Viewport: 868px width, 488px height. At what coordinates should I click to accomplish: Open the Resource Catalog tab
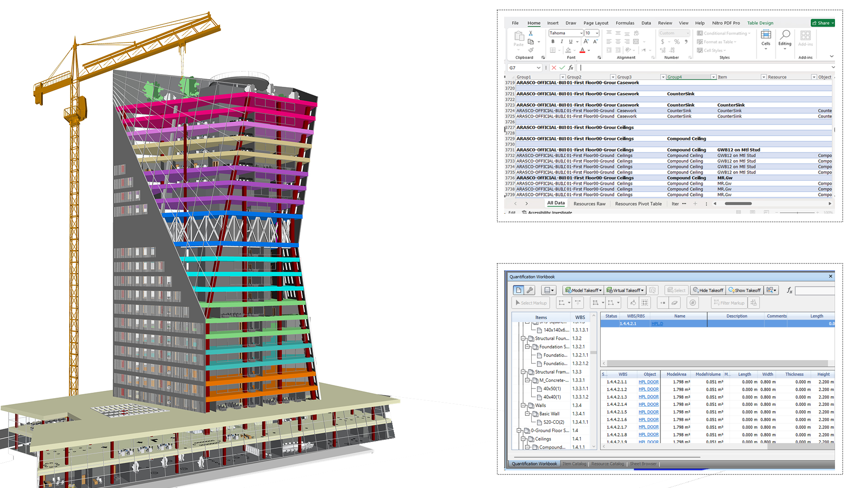point(607,464)
